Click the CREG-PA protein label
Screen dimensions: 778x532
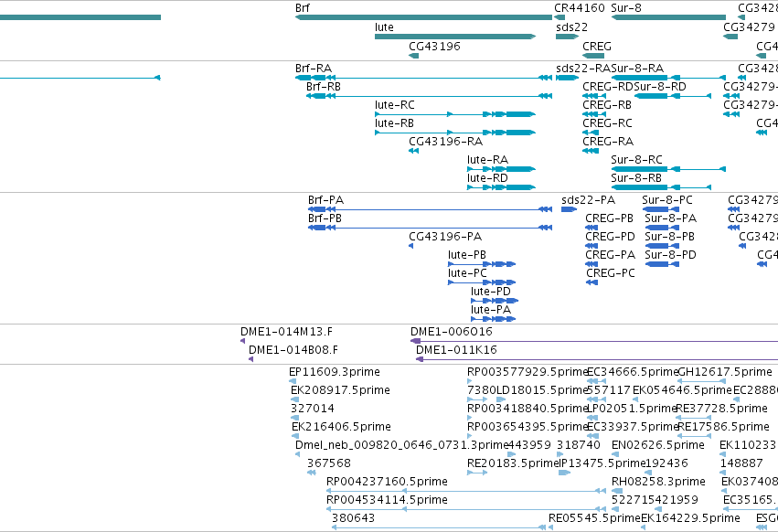pos(611,255)
